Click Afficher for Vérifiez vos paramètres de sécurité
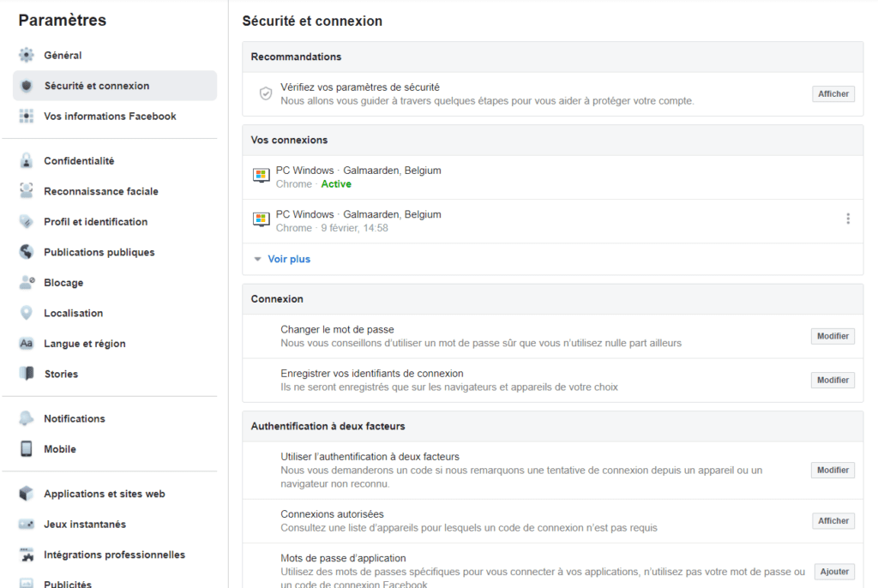 pos(833,94)
